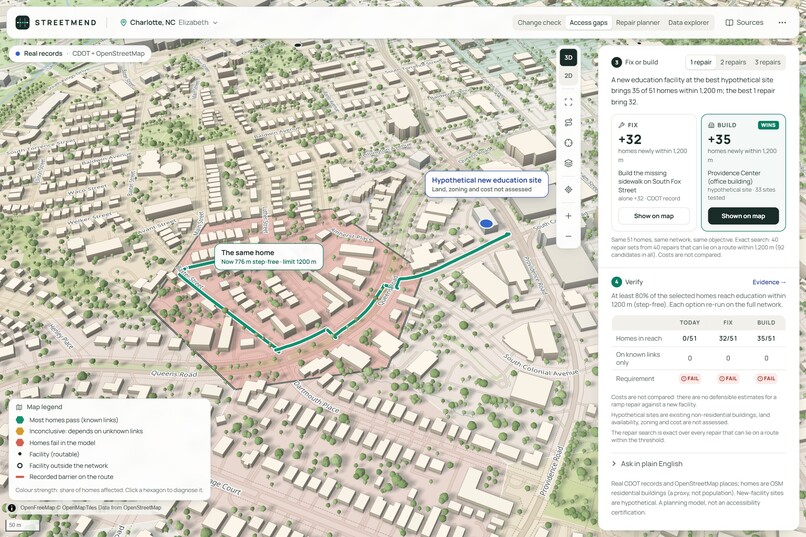Click the compass reset icon
This screenshot has width=806, height=537.
coord(568,143)
